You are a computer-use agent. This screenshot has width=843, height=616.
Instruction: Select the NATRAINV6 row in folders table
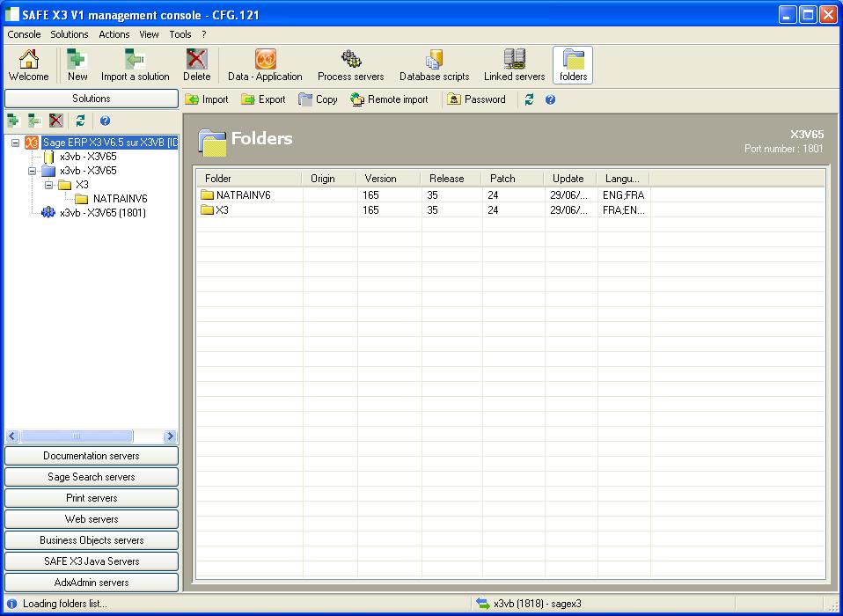pyautogui.click(x=509, y=195)
